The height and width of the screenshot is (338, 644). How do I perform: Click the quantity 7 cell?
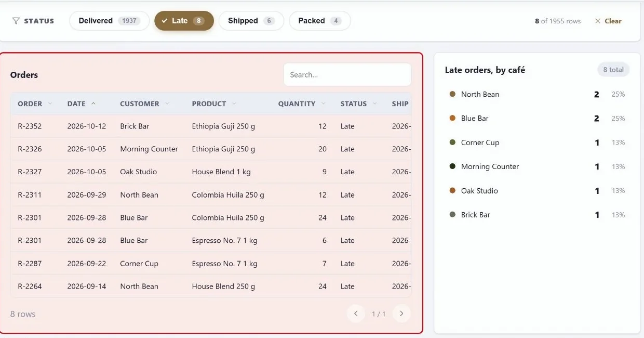point(325,264)
